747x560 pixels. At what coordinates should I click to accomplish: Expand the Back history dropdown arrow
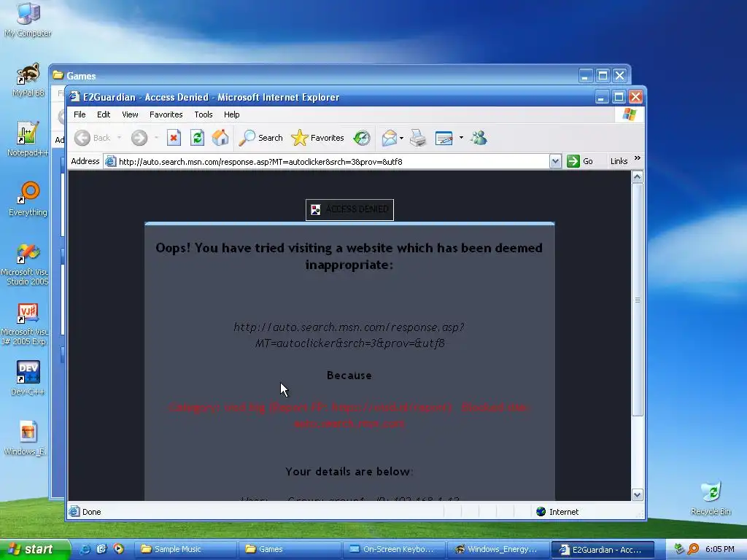(x=119, y=138)
